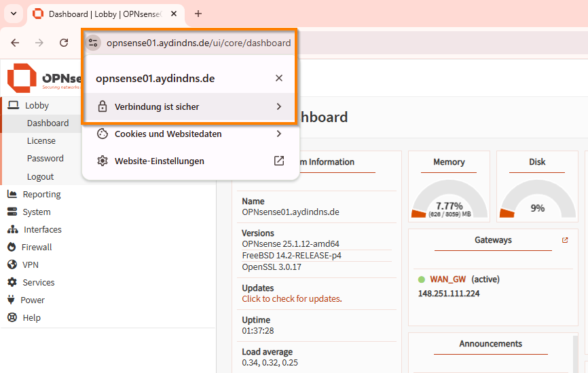Expand the VPN menu
Image resolution: width=588 pixels, height=373 pixels.
[x=31, y=264]
